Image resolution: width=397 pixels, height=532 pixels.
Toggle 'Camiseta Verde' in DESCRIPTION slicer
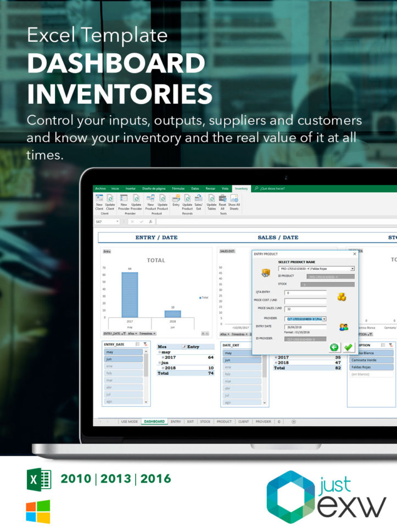[371, 360]
